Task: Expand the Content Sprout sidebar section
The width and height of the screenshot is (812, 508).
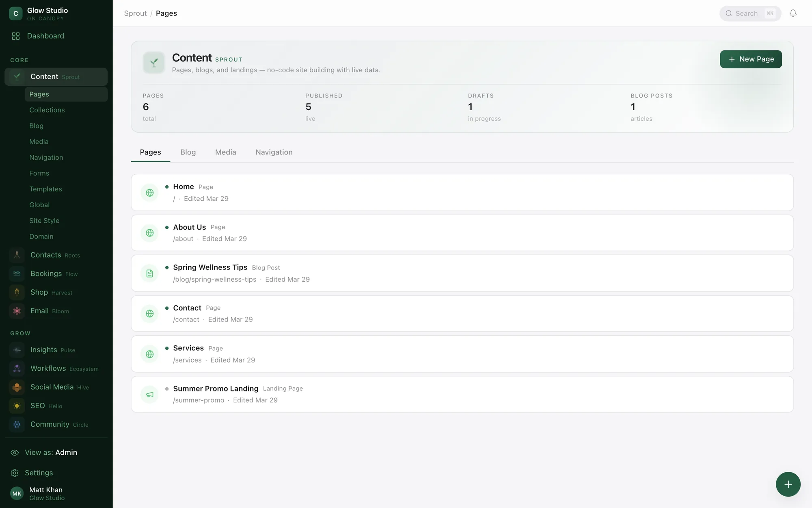Action: point(56,77)
